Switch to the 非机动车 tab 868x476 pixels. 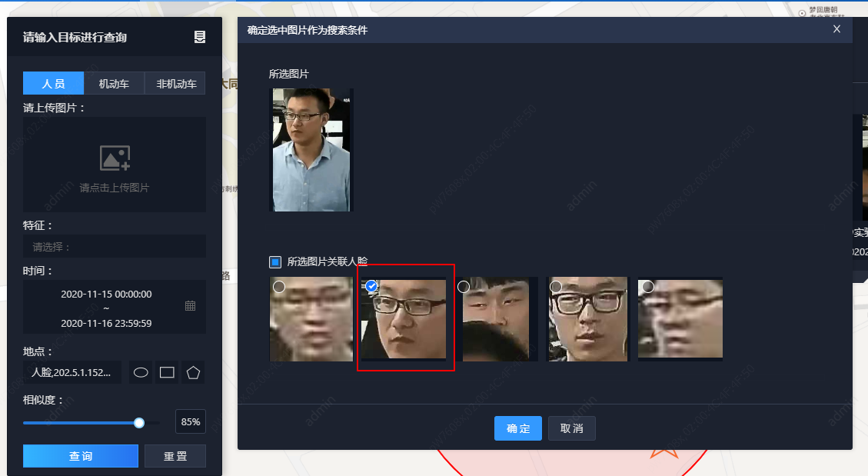coord(175,84)
